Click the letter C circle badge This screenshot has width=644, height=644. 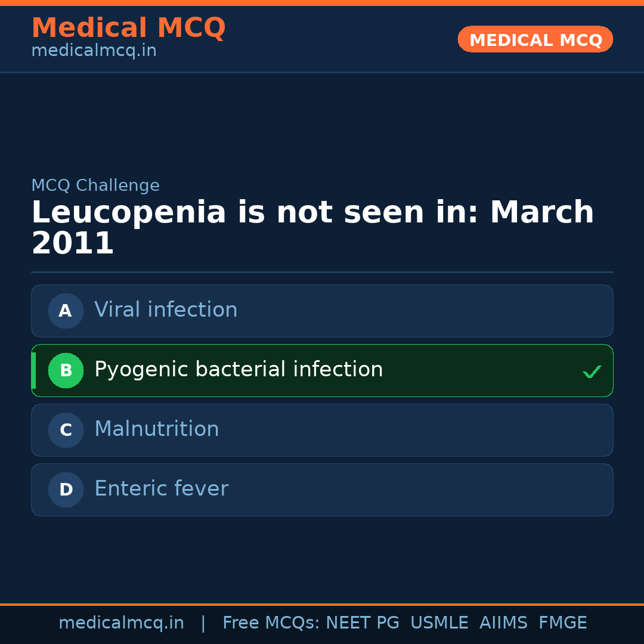(66, 430)
